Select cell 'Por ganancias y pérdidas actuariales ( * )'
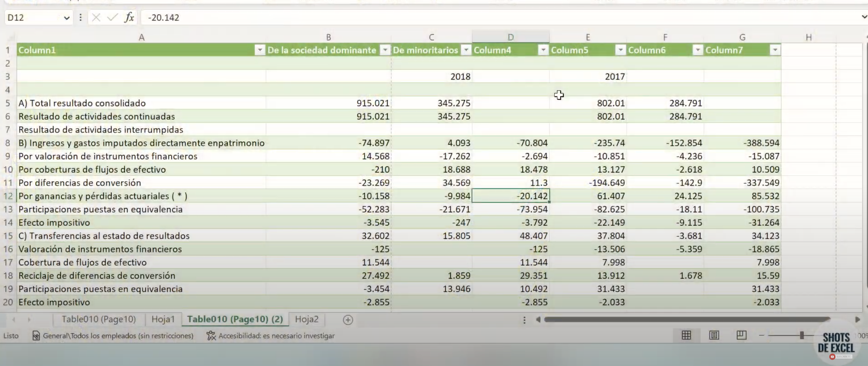 click(x=141, y=196)
